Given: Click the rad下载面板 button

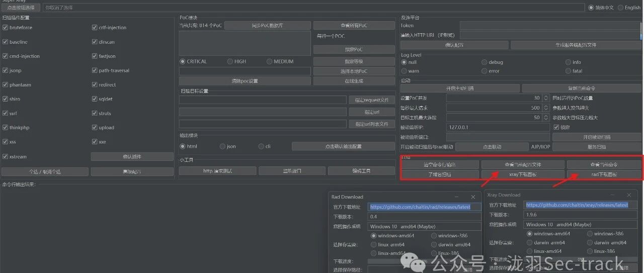Looking at the screenshot, I should click(x=604, y=174).
